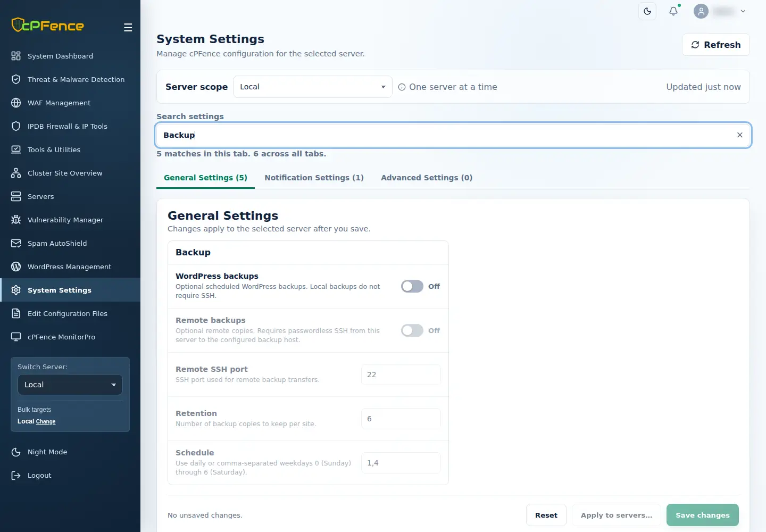Click the Servers stack icon
This screenshot has width=766, height=532.
[16, 196]
